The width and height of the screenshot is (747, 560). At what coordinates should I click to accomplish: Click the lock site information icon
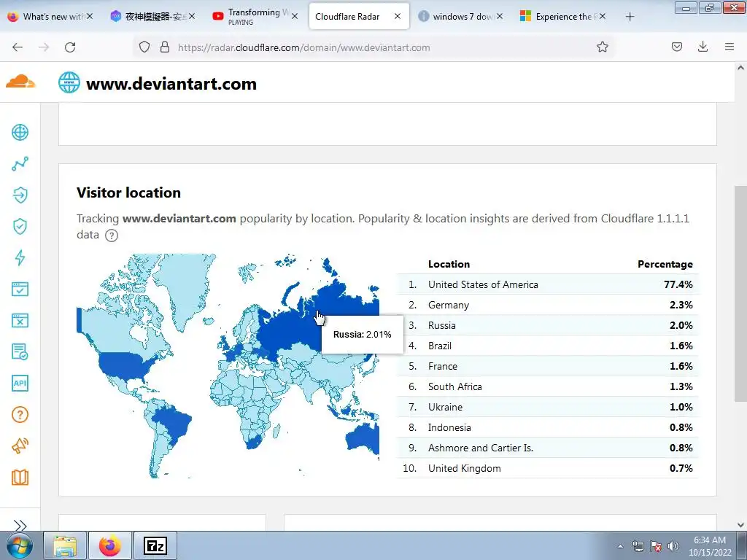(x=165, y=47)
